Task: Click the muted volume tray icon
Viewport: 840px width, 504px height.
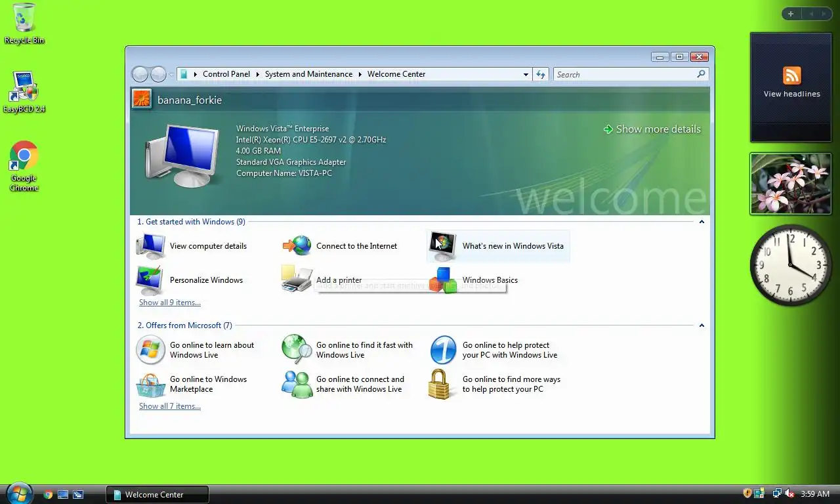Action: click(790, 493)
